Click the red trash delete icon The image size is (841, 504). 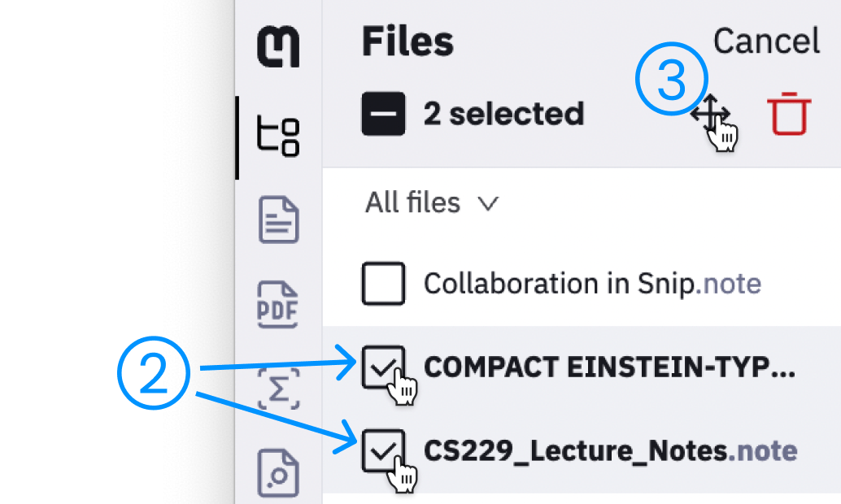coord(788,114)
